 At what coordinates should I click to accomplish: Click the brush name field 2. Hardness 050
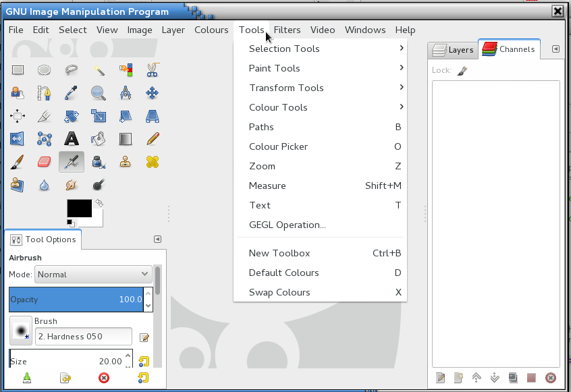84,336
